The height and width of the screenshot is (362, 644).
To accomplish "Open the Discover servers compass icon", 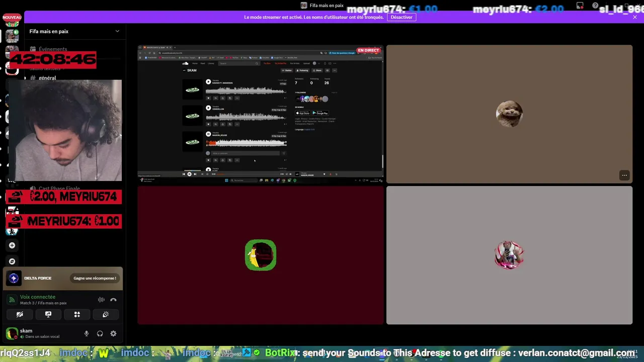I will pos(12,261).
